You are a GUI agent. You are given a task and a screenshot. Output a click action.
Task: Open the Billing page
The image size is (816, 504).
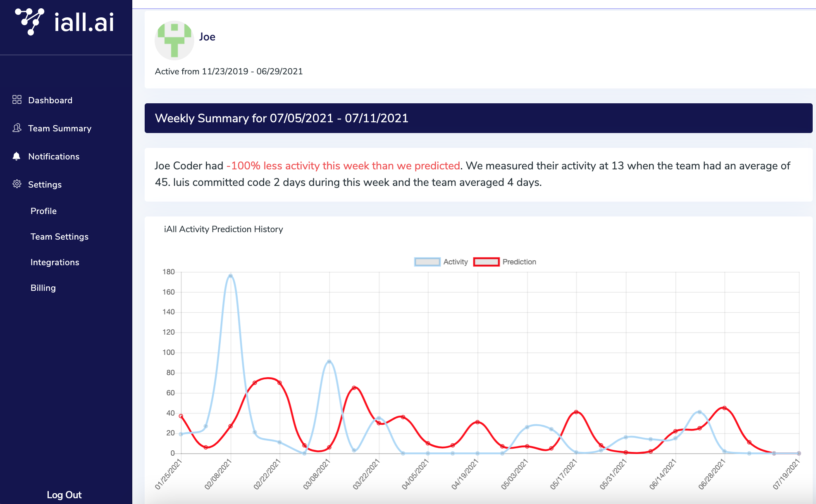43,288
